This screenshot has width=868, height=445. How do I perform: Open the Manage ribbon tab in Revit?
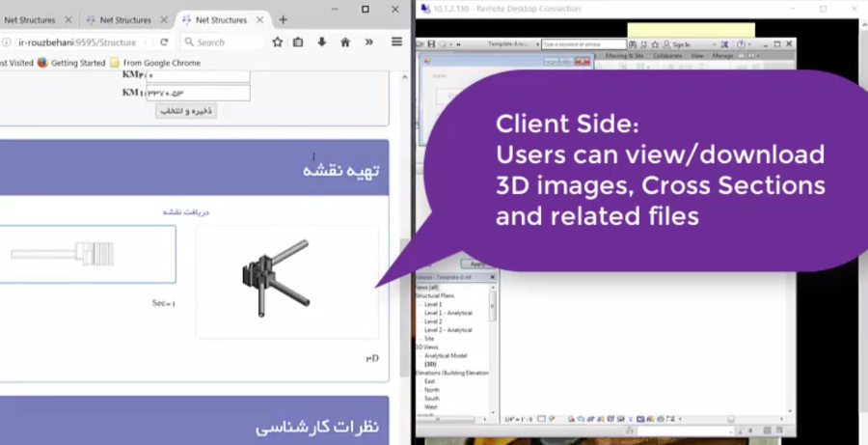(x=721, y=56)
